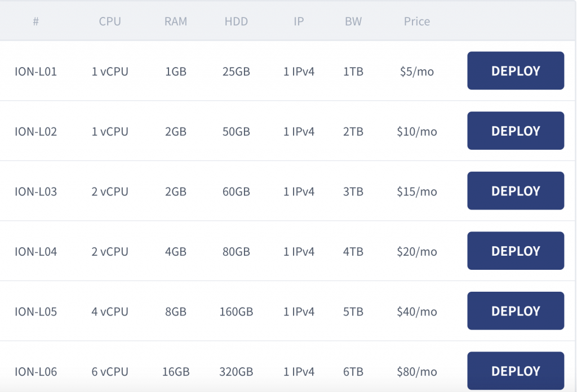The height and width of the screenshot is (392, 577).
Task: Click the CPU column header
Action: tap(110, 22)
